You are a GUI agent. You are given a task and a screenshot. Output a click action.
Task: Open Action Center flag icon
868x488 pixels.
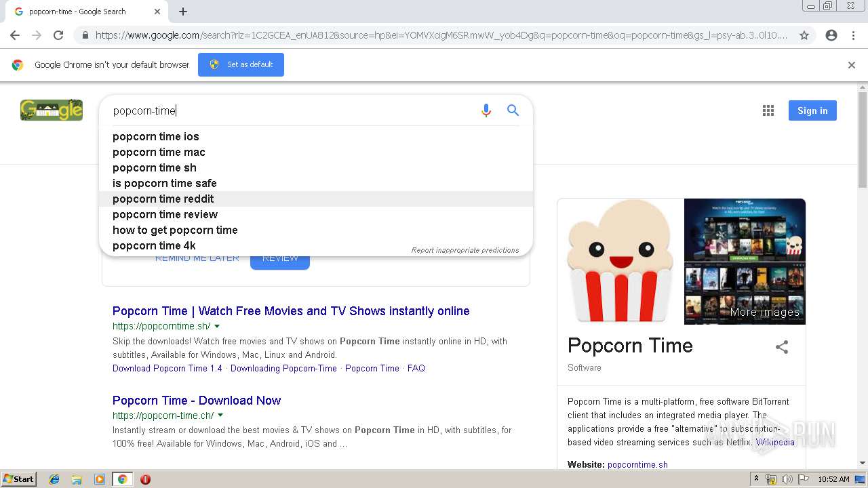804,479
